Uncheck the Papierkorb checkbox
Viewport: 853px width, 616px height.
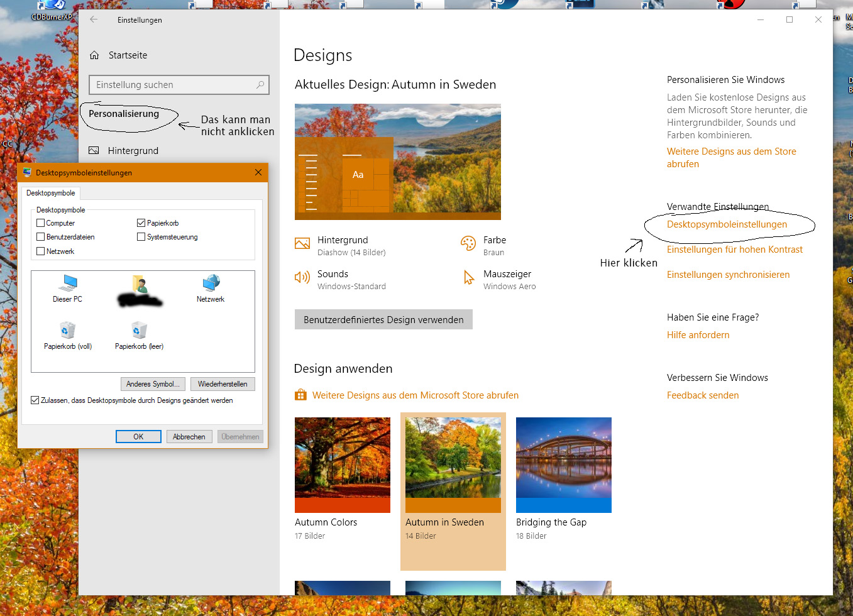click(x=141, y=223)
